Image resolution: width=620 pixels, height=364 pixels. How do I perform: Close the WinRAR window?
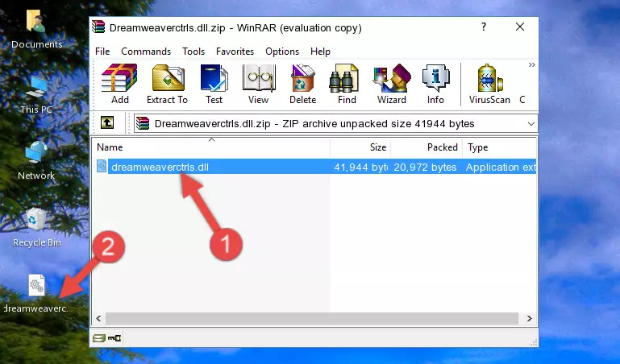coord(520,27)
